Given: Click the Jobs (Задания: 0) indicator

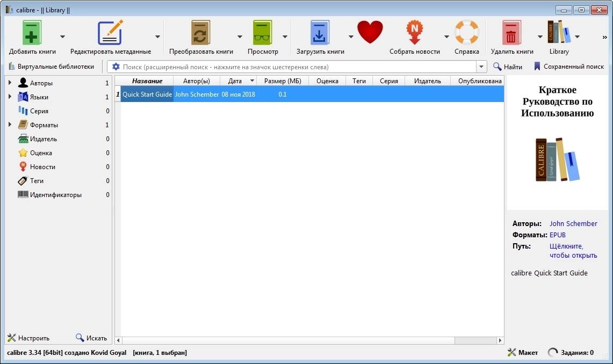Looking at the screenshot, I should 571,353.
